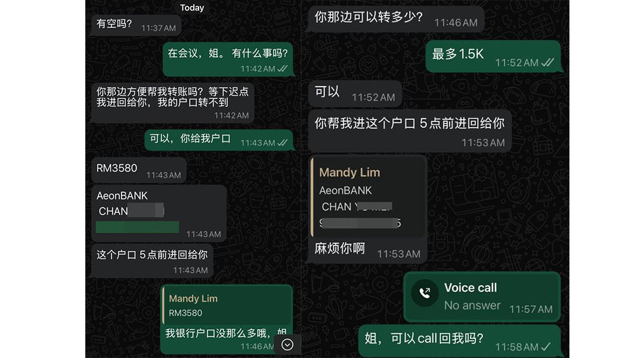This screenshot has width=644, height=358.
Task: Select the 麻烦你啊 message
Action: [x=367, y=250]
